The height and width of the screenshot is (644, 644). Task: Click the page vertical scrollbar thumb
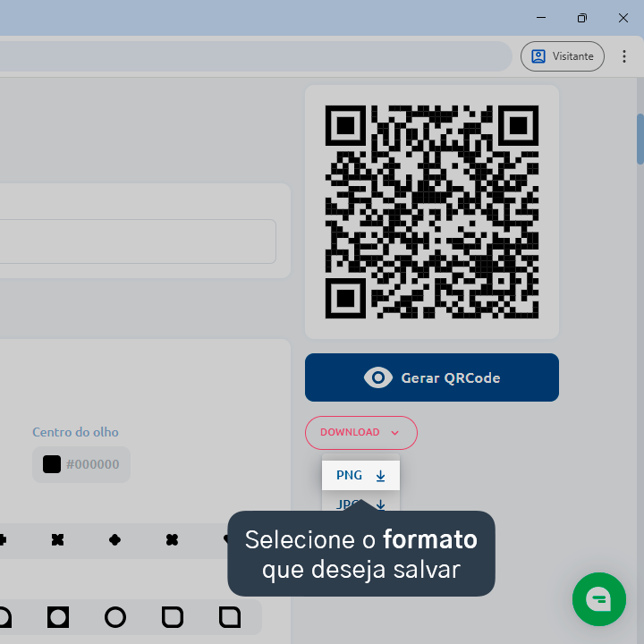(640, 139)
